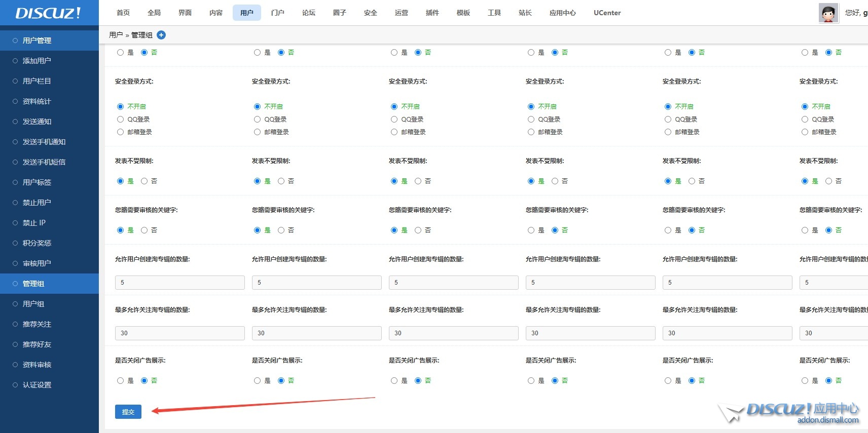Click the blue plus icon beside 管理组 breadcrumb

[161, 35]
